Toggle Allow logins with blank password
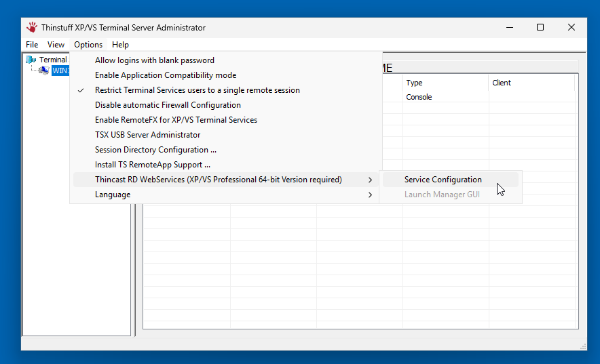Screen dimensions: 600x364 point(226,60)
